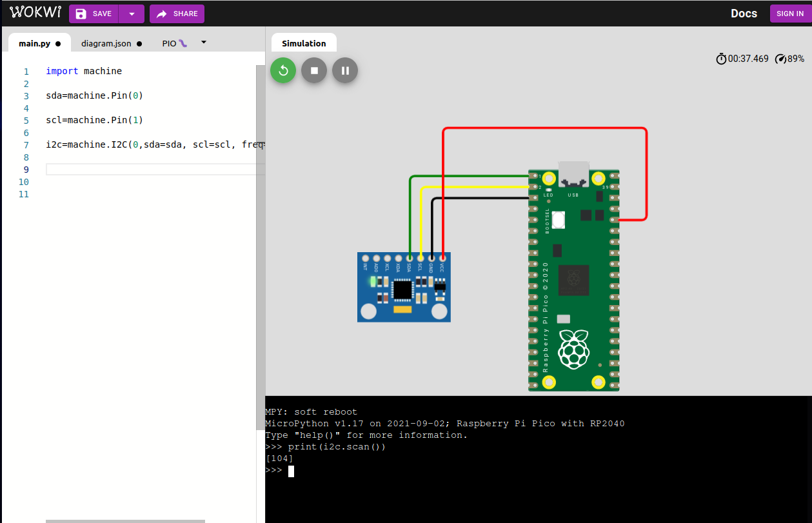Screen dimensions: 812x523
Task: Stop the simulation
Action: click(314, 70)
